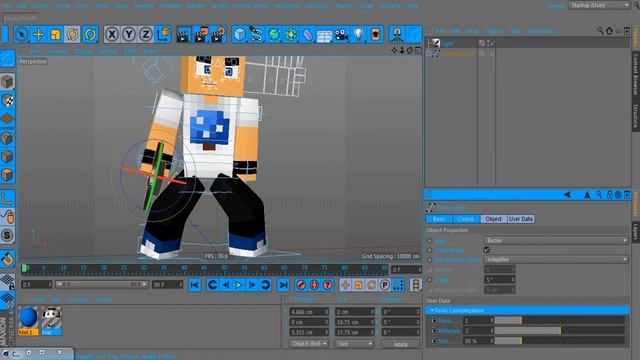This screenshot has width=640, height=360.
Task: Lock the attribute manager element
Action: coord(609,195)
